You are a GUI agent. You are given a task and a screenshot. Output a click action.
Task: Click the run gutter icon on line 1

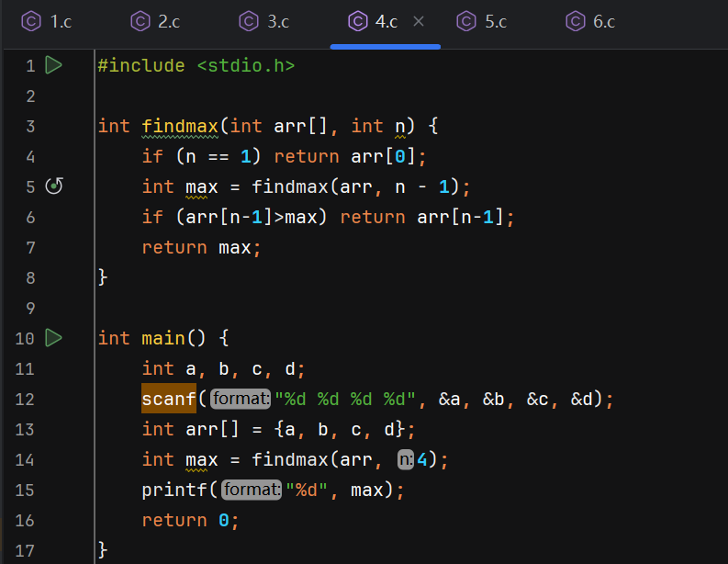coord(53,65)
